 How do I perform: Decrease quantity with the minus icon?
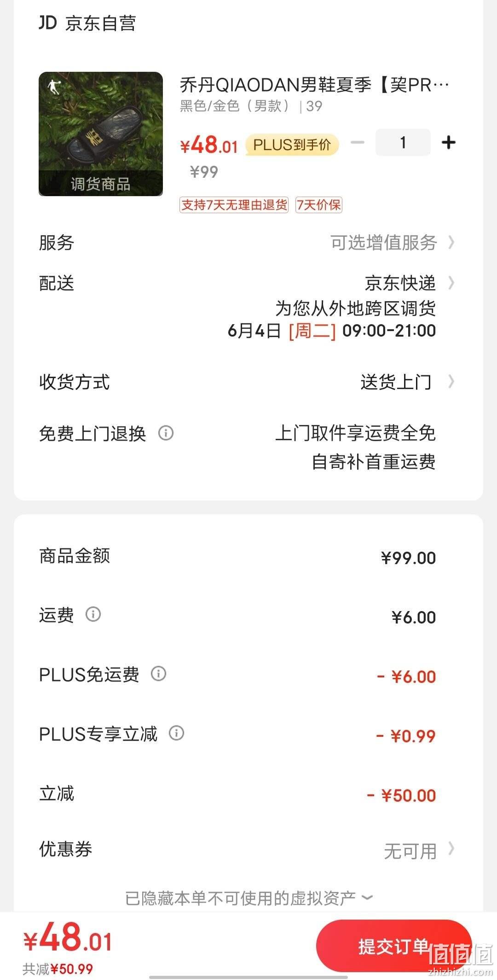point(358,143)
